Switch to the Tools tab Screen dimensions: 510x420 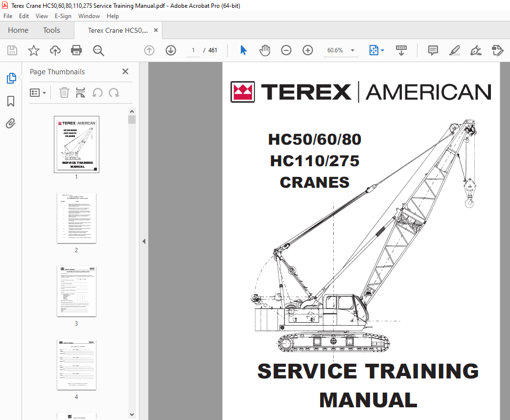[x=51, y=30]
